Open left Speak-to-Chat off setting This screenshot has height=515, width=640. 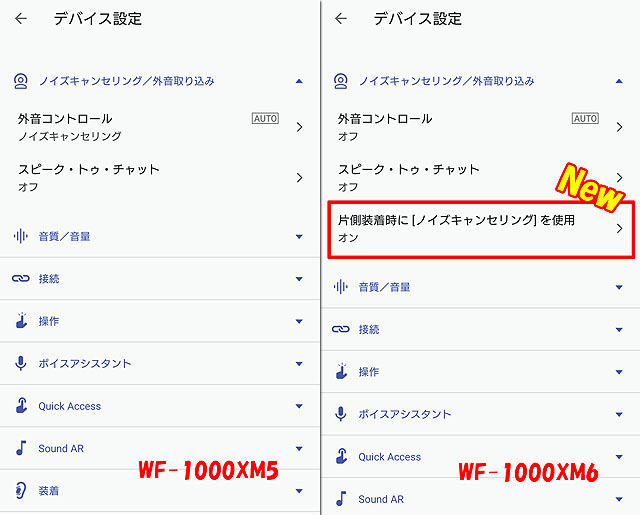click(160, 177)
